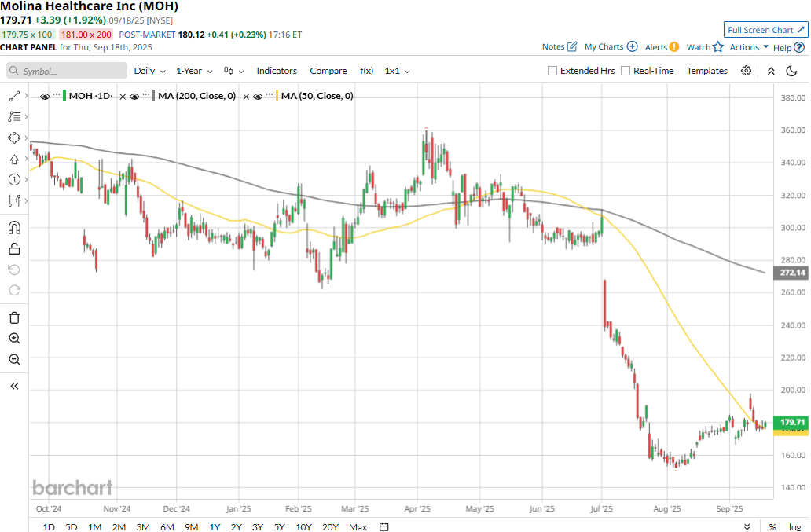Image resolution: width=811 pixels, height=532 pixels.
Task: Toggle visibility of MA 50 line
Action: (258, 97)
